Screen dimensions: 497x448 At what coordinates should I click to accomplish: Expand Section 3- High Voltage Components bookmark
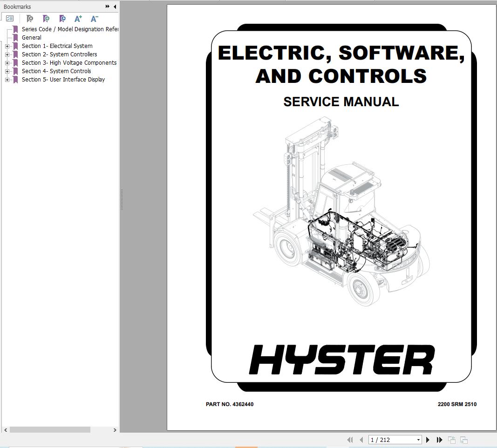tap(7, 63)
